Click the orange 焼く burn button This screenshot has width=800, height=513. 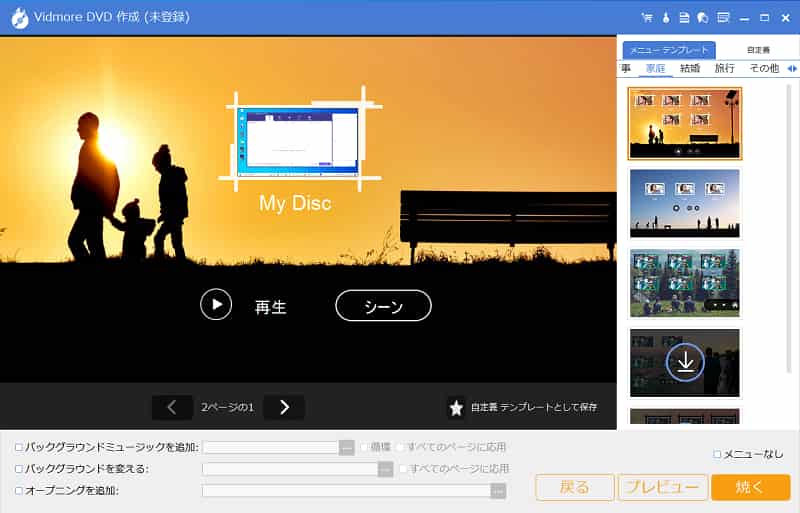pyautogui.click(x=751, y=487)
